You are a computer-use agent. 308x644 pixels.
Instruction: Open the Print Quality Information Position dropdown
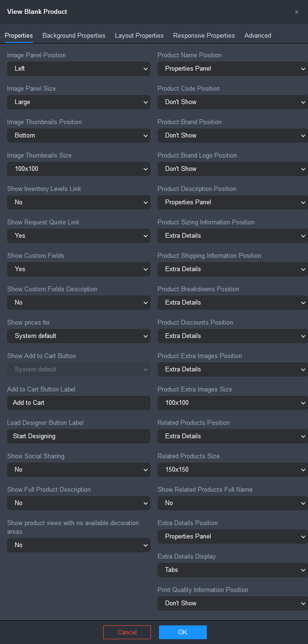click(233, 603)
